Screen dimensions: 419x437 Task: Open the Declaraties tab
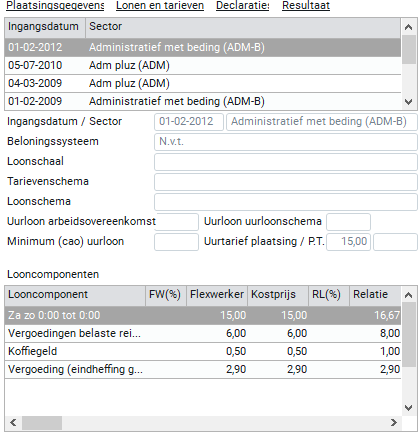click(243, 5)
